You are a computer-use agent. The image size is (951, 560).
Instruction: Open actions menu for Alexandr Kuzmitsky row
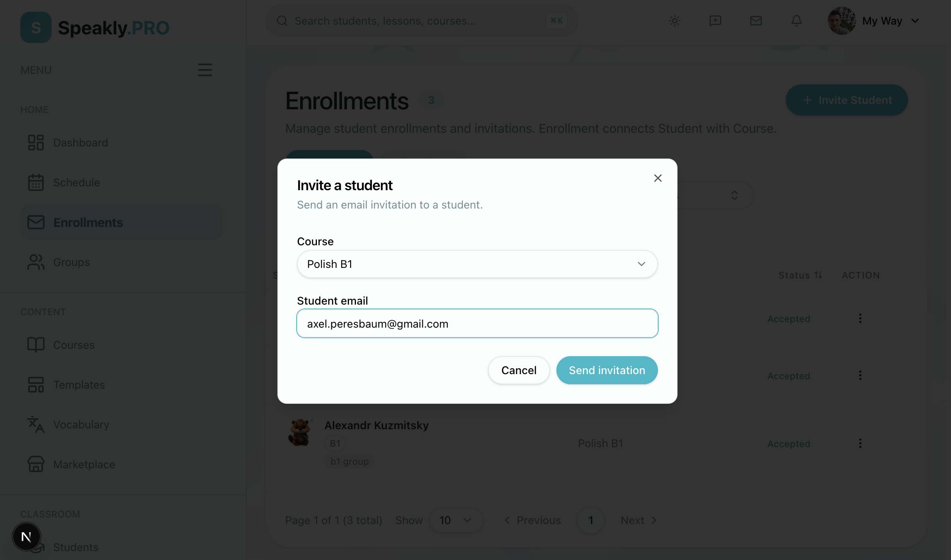pos(860,443)
